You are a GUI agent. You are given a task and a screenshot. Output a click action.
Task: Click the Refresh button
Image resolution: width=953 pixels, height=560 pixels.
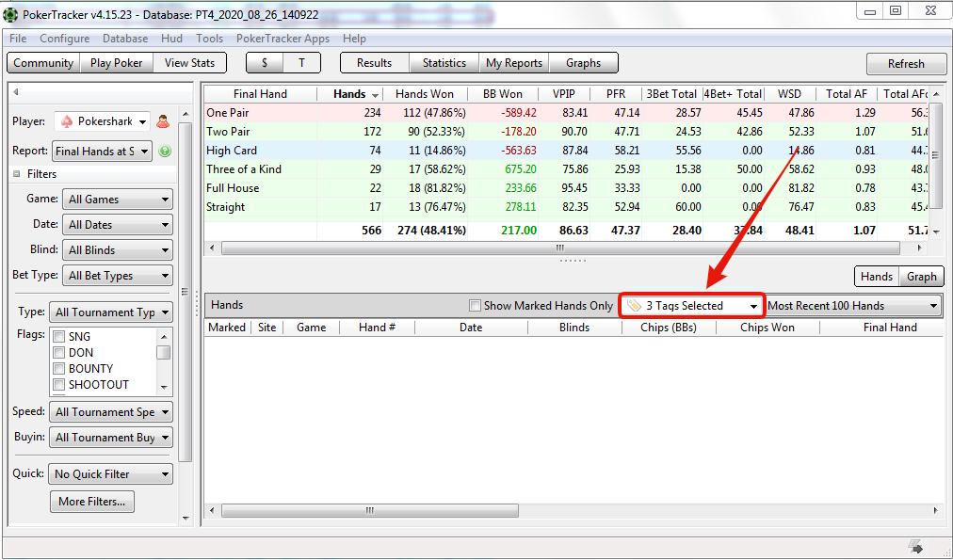(906, 64)
